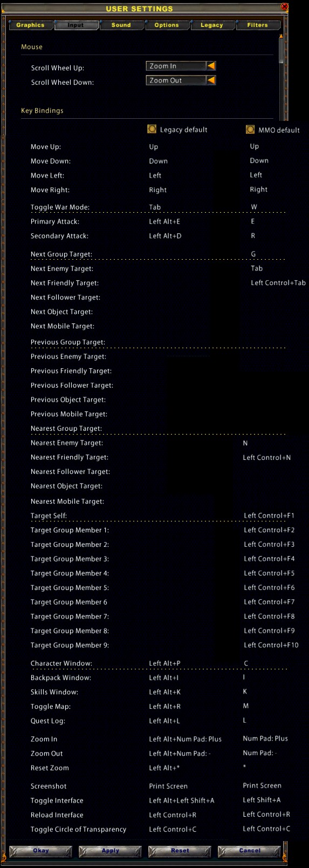Switch to the Graphics tab

click(31, 25)
